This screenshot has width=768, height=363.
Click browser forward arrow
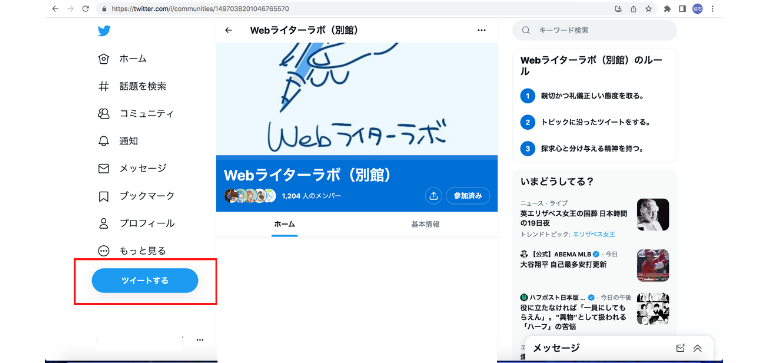click(x=70, y=8)
